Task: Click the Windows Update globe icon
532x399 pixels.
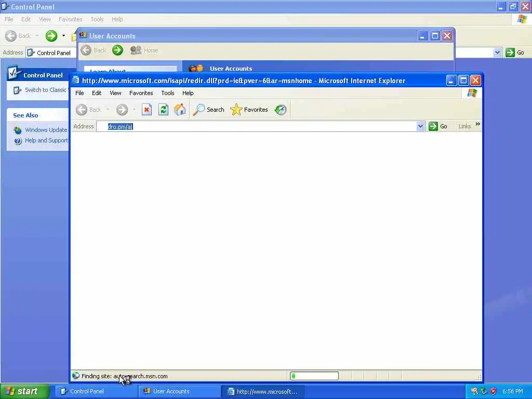Action: (18, 130)
